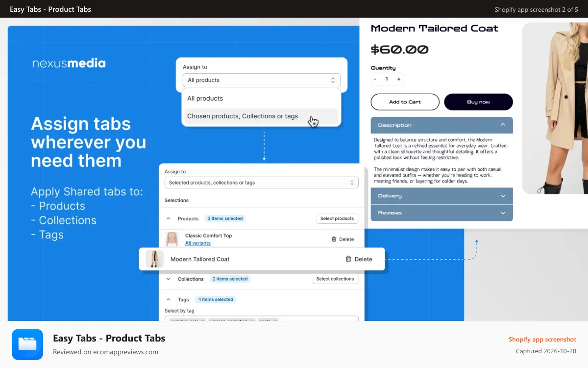The width and height of the screenshot is (588, 368).
Task: Click the 'Quantity' label
Action: click(x=383, y=68)
